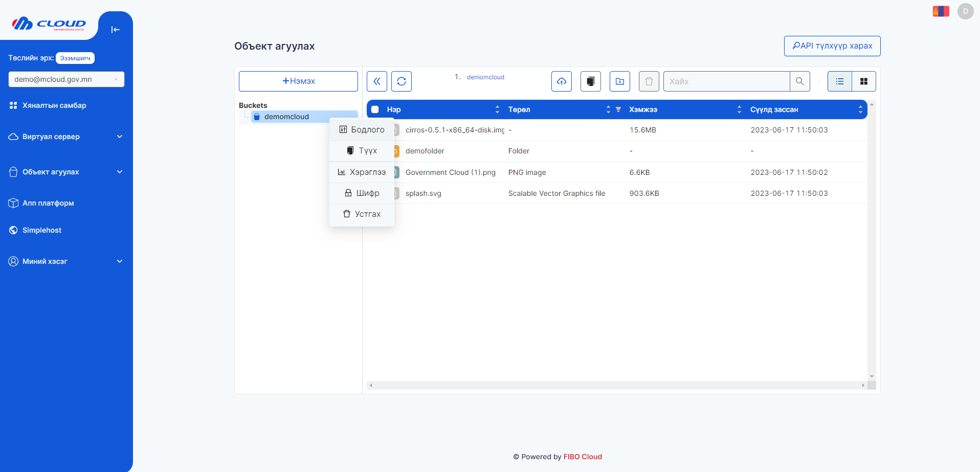This screenshot has height=472, width=980.
Task: Switch to list view layout
Action: click(839, 81)
